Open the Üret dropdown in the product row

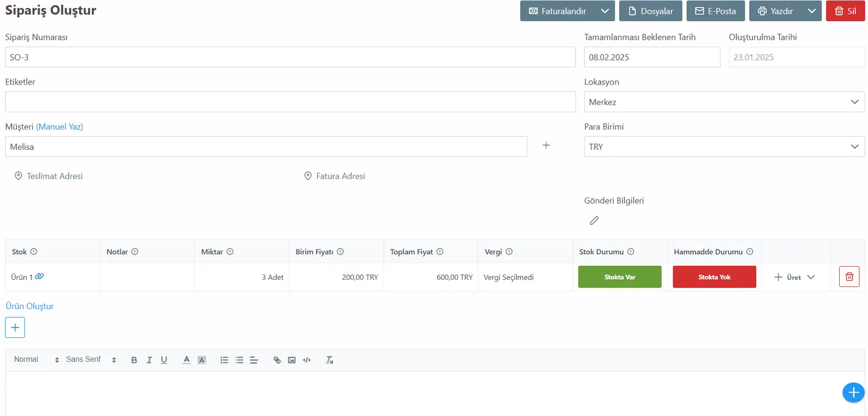pyautogui.click(x=795, y=277)
